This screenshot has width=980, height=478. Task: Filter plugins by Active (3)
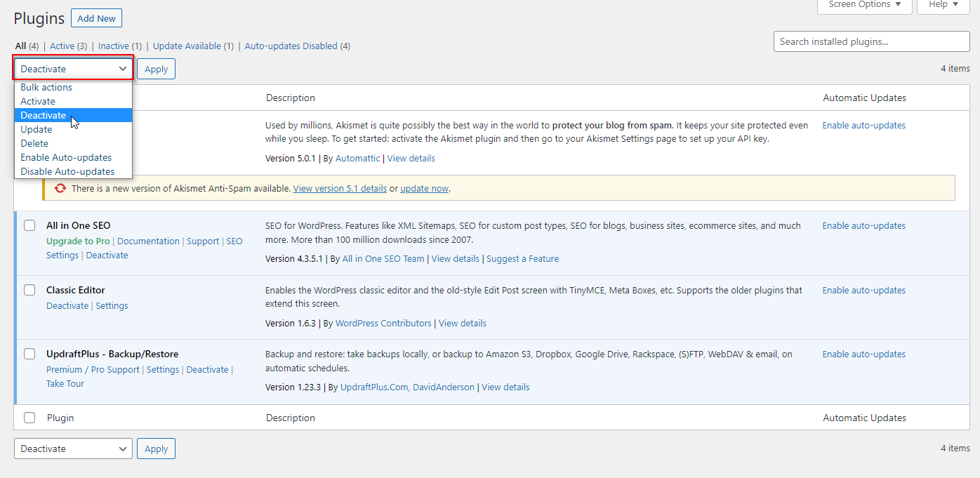(x=69, y=46)
